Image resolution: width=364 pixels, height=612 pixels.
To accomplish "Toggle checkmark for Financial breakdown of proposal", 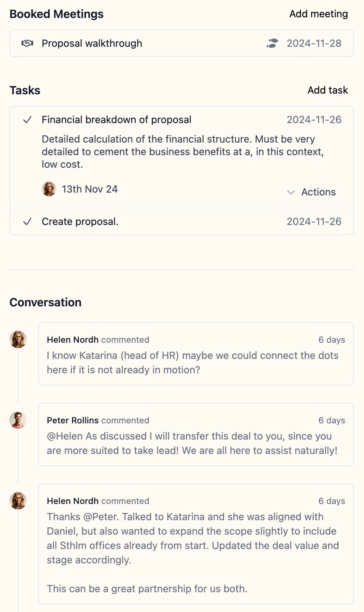I will [27, 120].
